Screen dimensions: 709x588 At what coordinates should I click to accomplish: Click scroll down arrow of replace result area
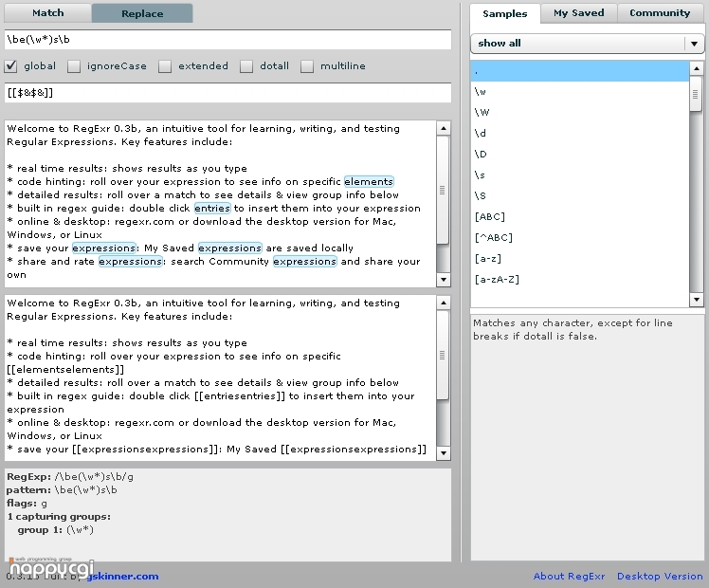[444, 453]
